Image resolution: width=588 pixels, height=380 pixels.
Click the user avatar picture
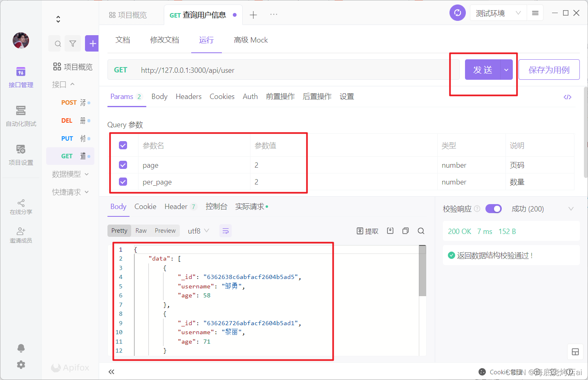tap(21, 40)
